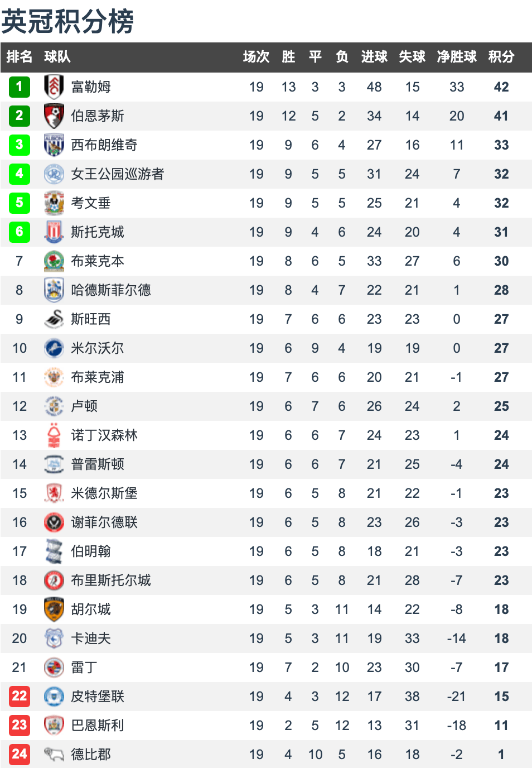Click the red rank 22 badge
This screenshot has height=768, width=532.
[20, 697]
